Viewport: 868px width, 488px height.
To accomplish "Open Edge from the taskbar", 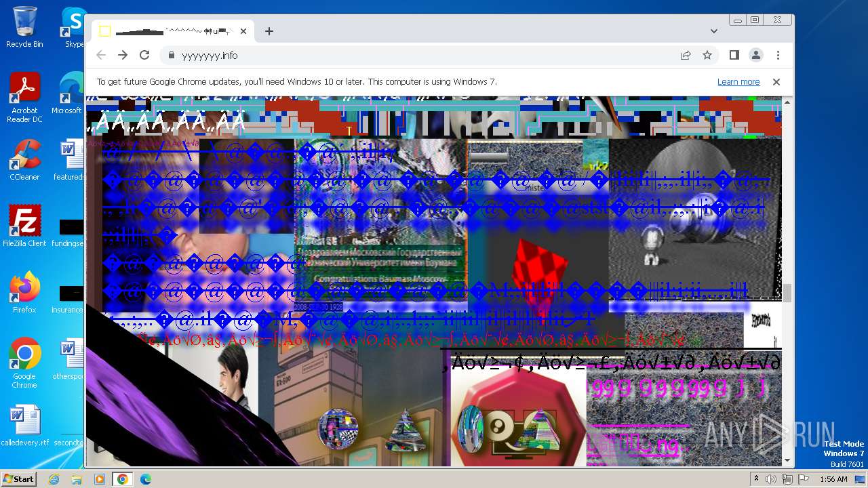I will click(145, 479).
